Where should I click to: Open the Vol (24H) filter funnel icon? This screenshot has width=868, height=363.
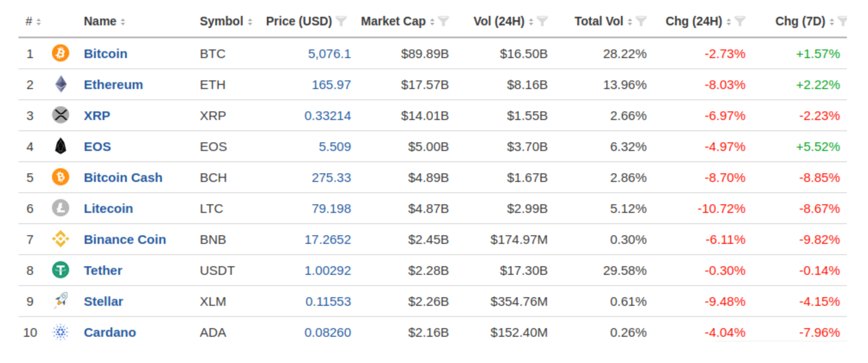[542, 21]
